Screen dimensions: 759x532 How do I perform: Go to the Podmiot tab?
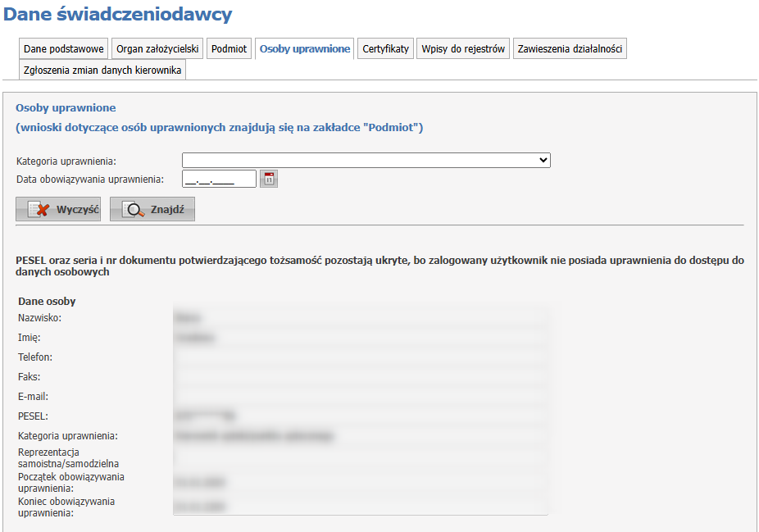coord(229,49)
